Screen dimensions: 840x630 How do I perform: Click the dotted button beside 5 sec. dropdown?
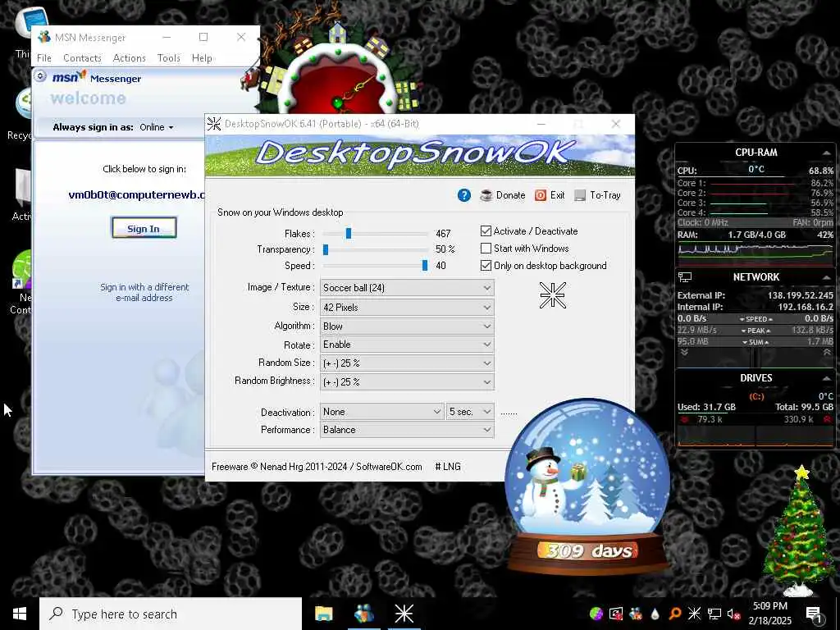(x=509, y=412)
